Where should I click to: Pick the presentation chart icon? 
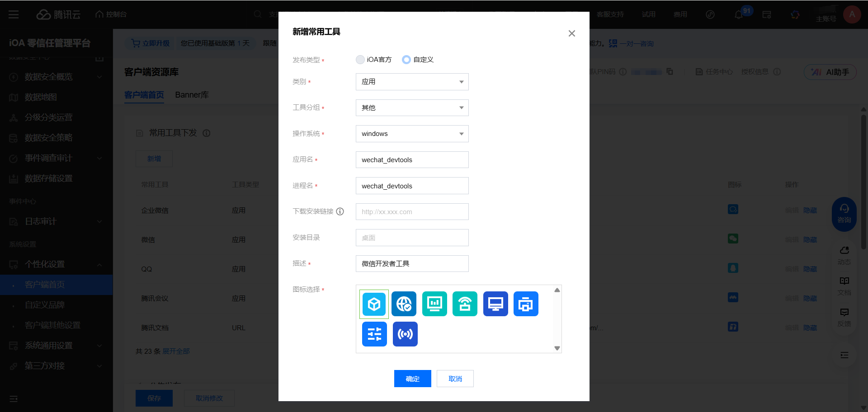pos(434,304)
